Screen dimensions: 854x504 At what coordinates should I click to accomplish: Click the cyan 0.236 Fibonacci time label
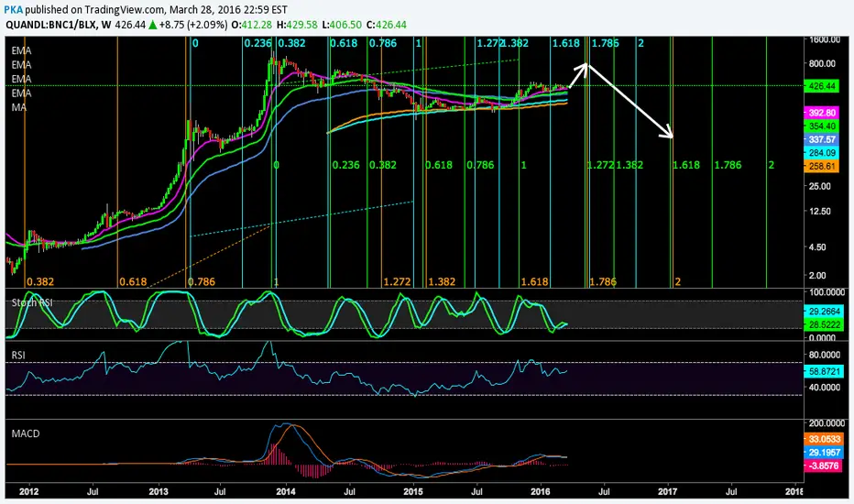[x=257, y=43]
